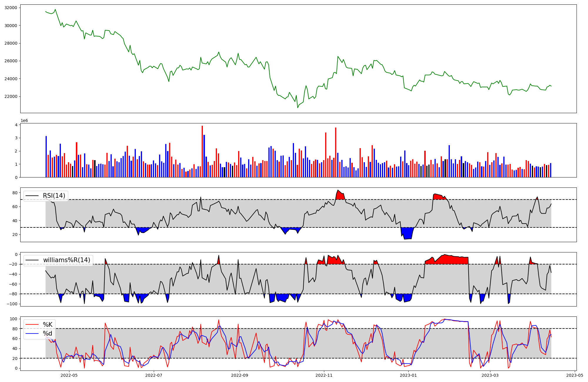The width and height of the screenshot is (588, 382).
Task: Click the blue %d line sample in legend
Action: [32, 334]
